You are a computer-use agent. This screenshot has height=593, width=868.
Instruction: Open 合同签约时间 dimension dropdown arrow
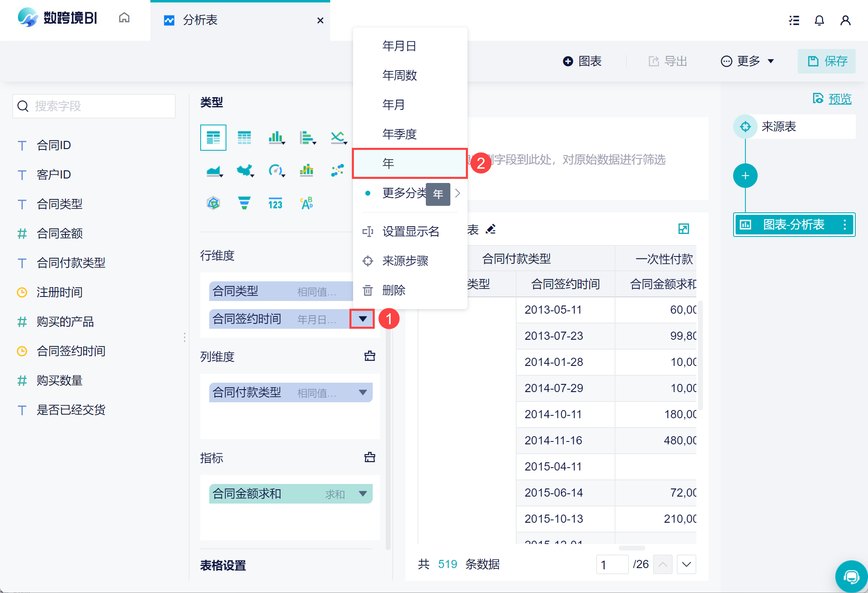pyautogui.click(x=362, y=319)
